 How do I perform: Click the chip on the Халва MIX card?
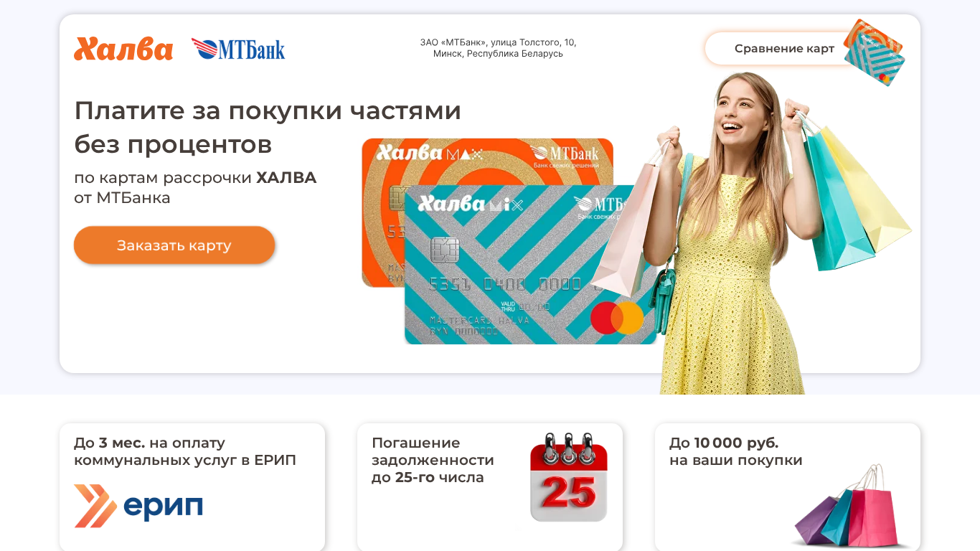coord(445,250)
